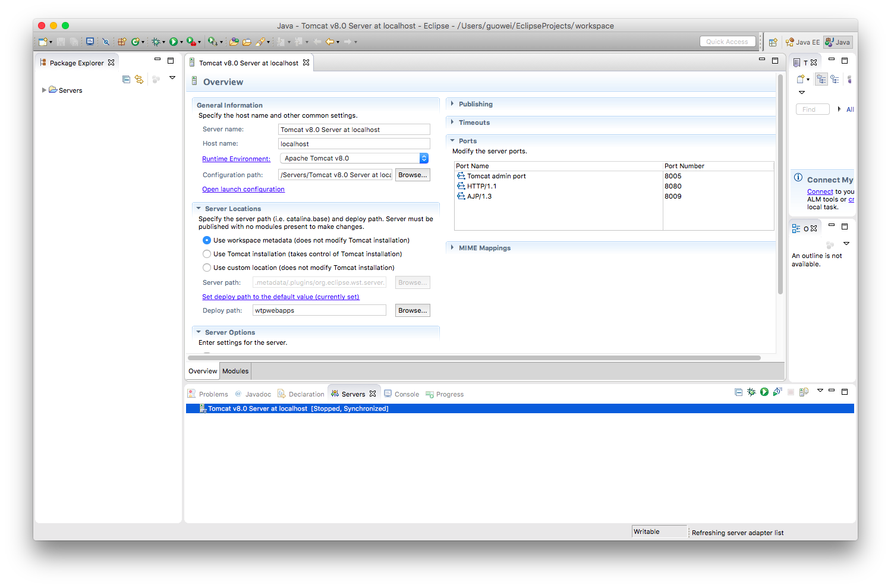The width and height of the screenshot is (891, 588).
Task: Click the Open Perspective icon
Action: pyautogui.click(x=773, y=42)
